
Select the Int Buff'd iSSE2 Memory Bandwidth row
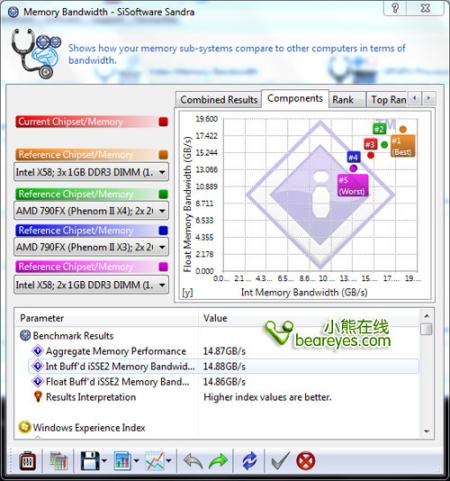click(223, 366)
